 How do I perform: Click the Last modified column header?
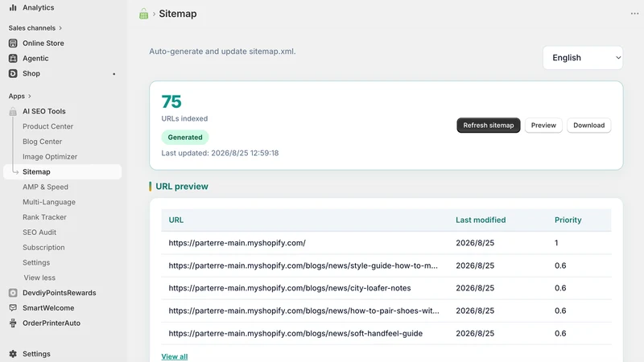click(x=481, y=220)
